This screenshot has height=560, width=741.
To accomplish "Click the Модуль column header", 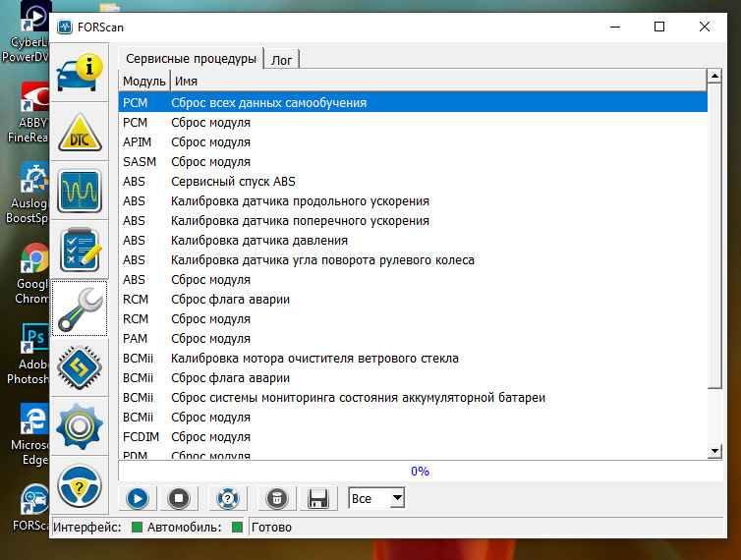I will [x=144, y=82].
